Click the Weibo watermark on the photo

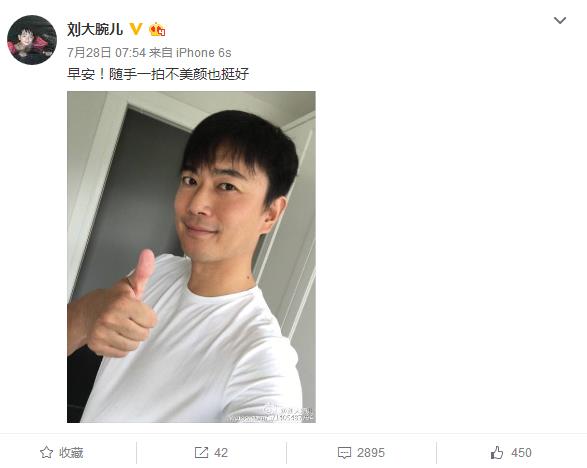pos(289,413)
